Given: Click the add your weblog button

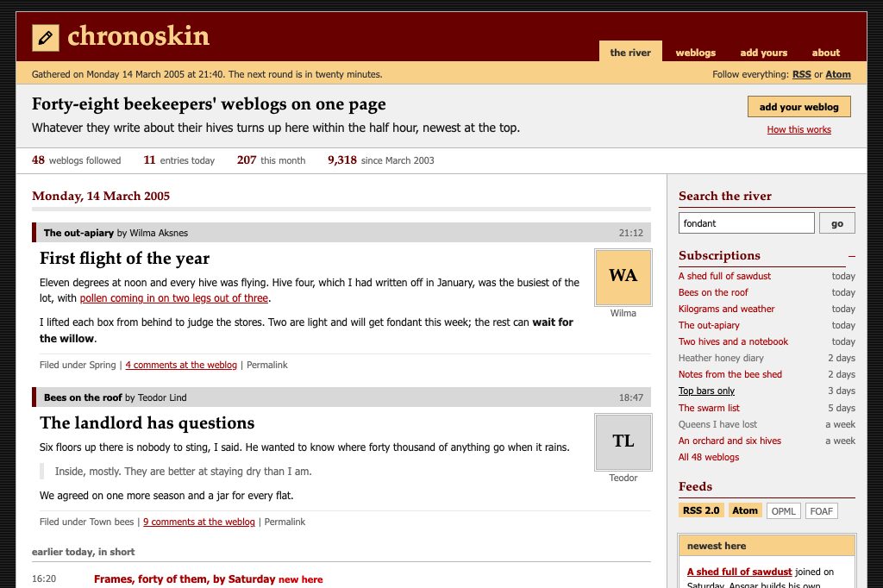Looking at the screenshot, I should coord(798,107).
